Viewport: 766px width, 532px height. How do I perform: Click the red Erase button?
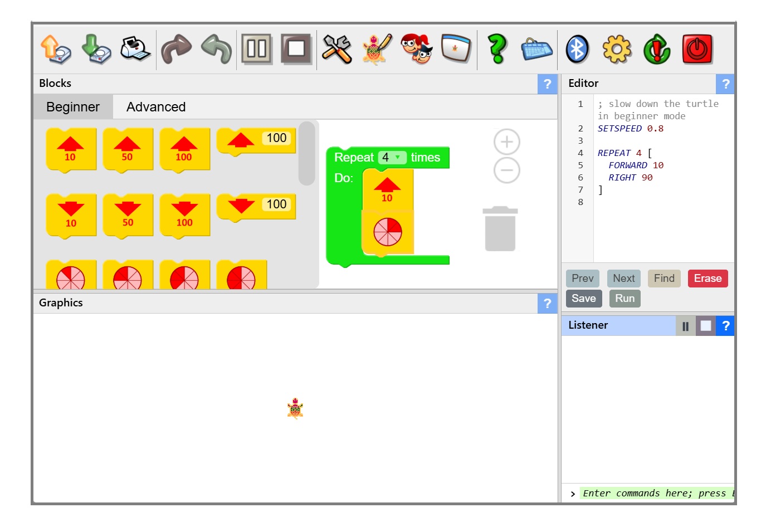click(708, 279)
